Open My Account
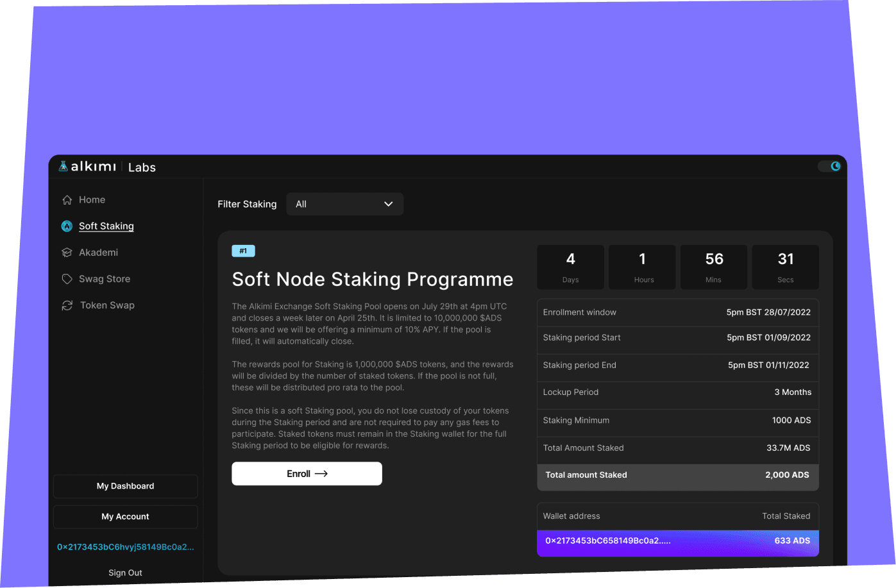896x588 pixels. (125, 517)
